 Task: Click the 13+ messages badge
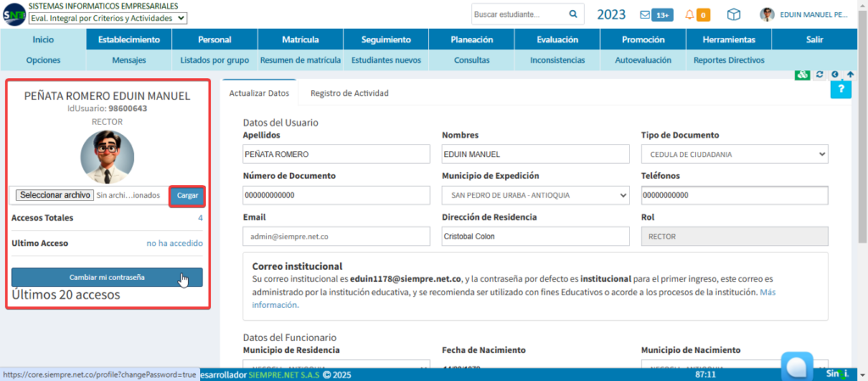pyautogui.click(x=662, y=15)
